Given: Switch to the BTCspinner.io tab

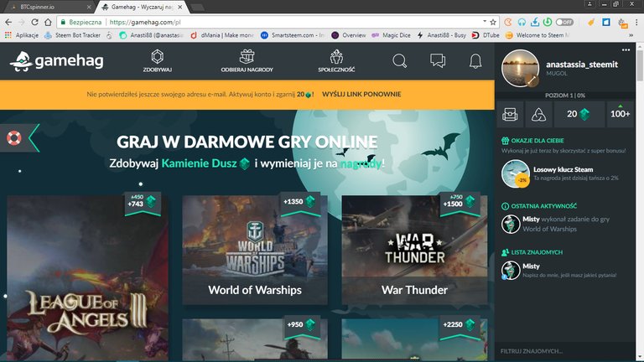Looking at the screenshot, I should pos(47,7).
